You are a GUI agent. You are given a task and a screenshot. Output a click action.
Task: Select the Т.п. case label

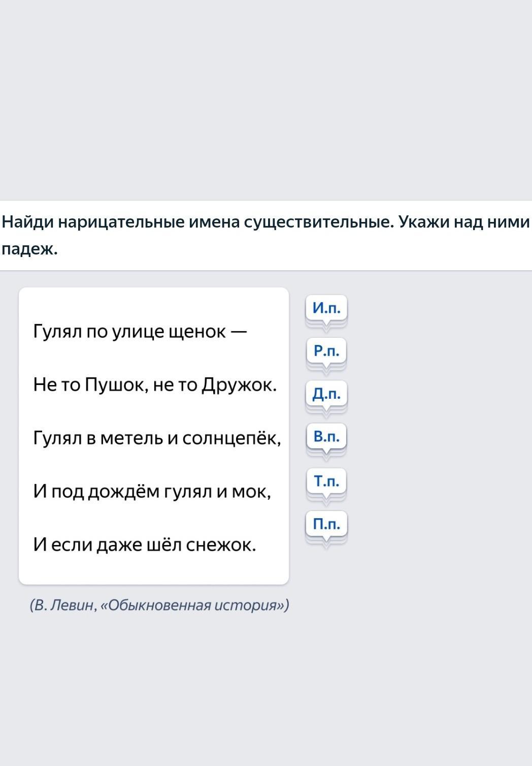326,481
